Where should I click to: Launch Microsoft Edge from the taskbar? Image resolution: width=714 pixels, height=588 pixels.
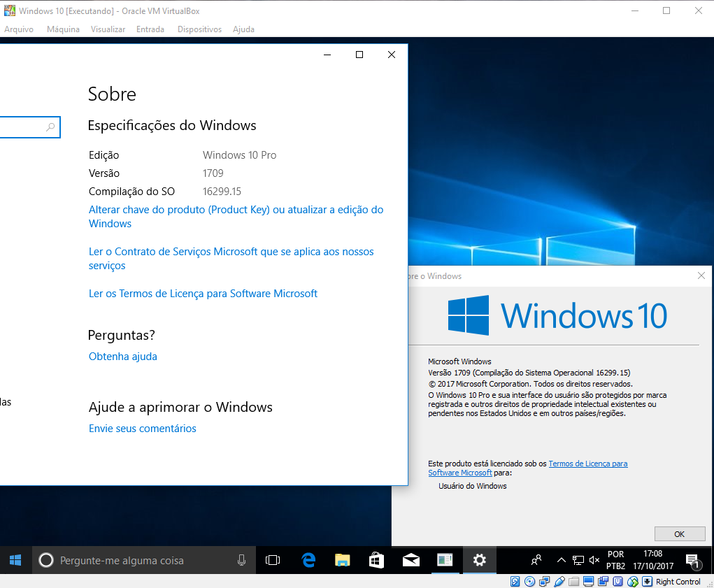[308, 560]
